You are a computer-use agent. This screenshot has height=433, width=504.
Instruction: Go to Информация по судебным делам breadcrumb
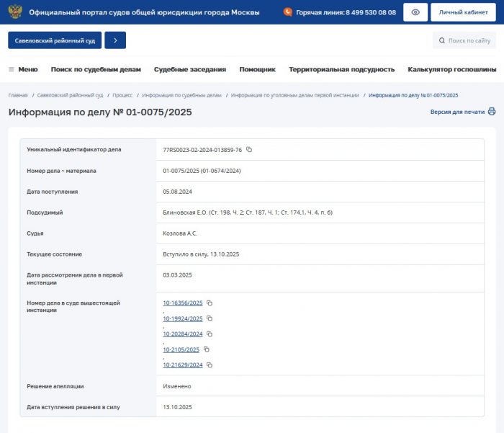coord(181,95)
